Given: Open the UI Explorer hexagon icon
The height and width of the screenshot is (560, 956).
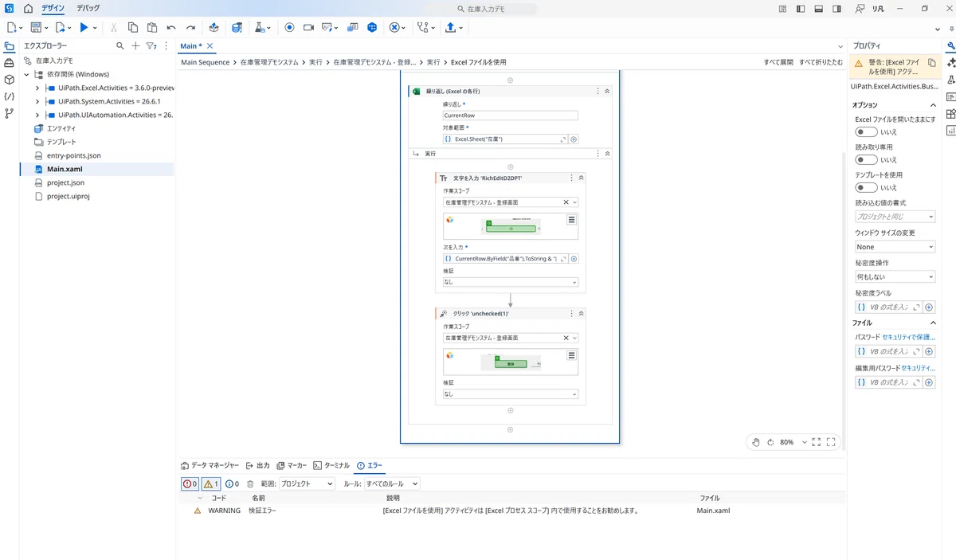Looking at the screenshot, I should coord(372,27).
